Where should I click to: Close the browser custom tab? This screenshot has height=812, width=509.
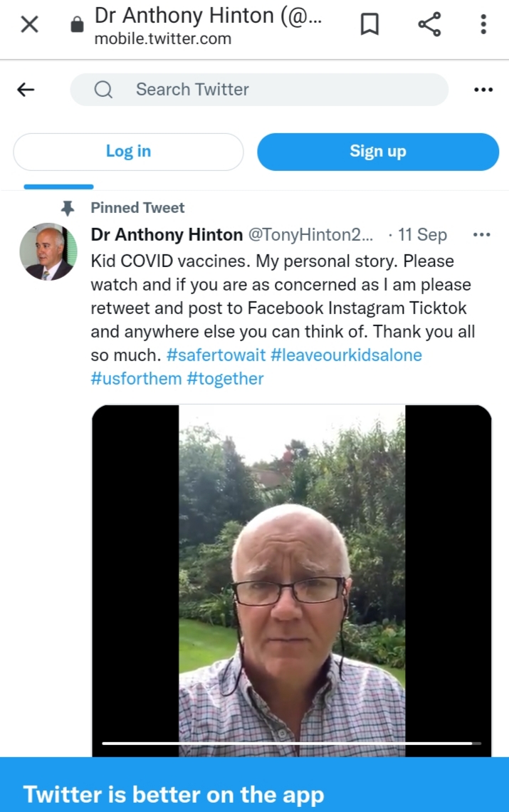point(29,25)
